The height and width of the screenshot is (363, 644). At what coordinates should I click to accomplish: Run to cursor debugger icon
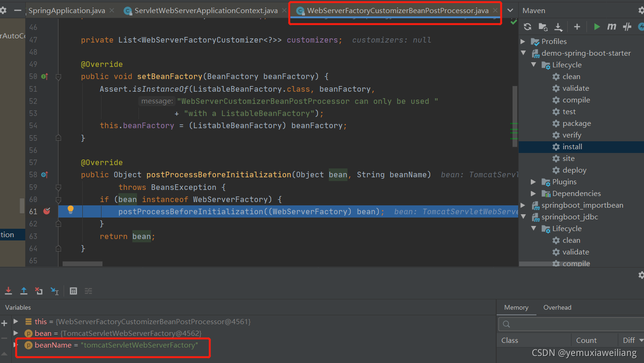click(x=55, y=291)
